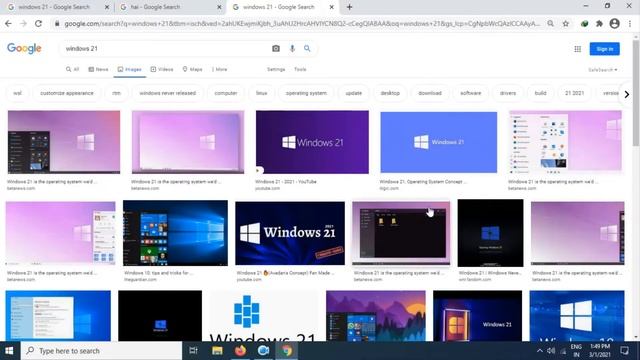Viewport: 640px width, 360px height.
Task: Launch Firefox from taskbar
Action: click(240, 351)
